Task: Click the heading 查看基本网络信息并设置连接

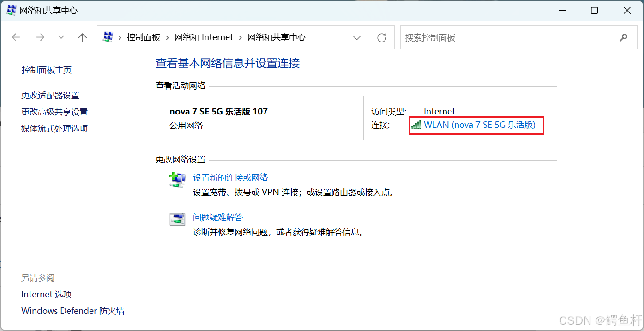Action: (228, 63)
